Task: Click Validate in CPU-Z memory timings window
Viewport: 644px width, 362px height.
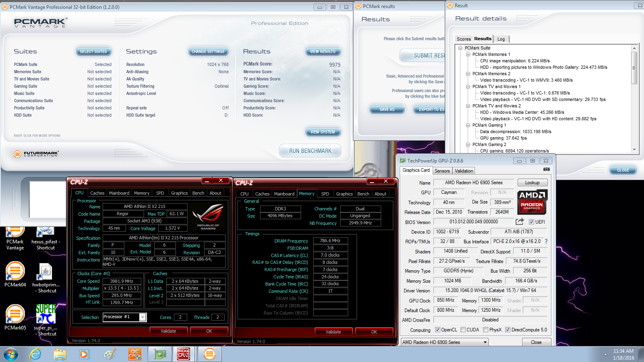Action: click(333, 332)
